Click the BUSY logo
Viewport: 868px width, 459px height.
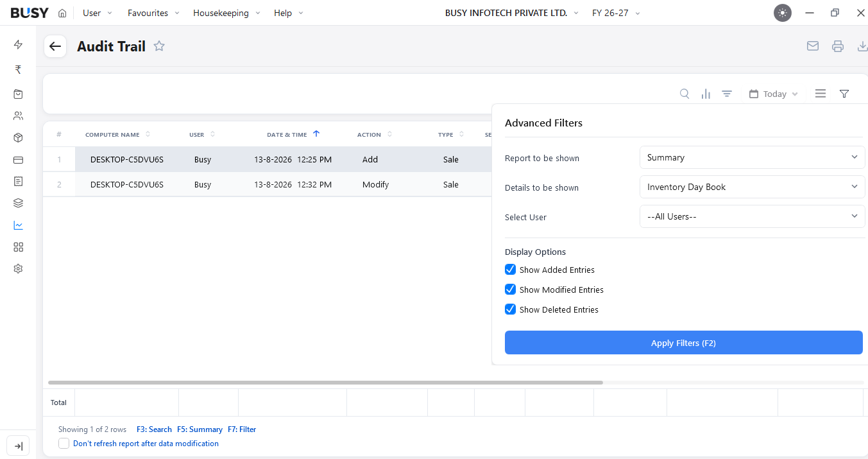[x=30, y=13]
